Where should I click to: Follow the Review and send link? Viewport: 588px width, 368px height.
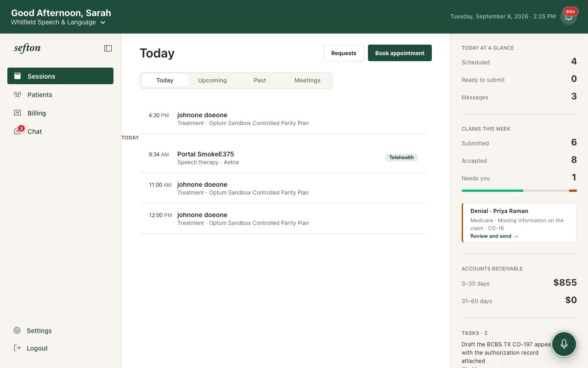tap(494, 236)
